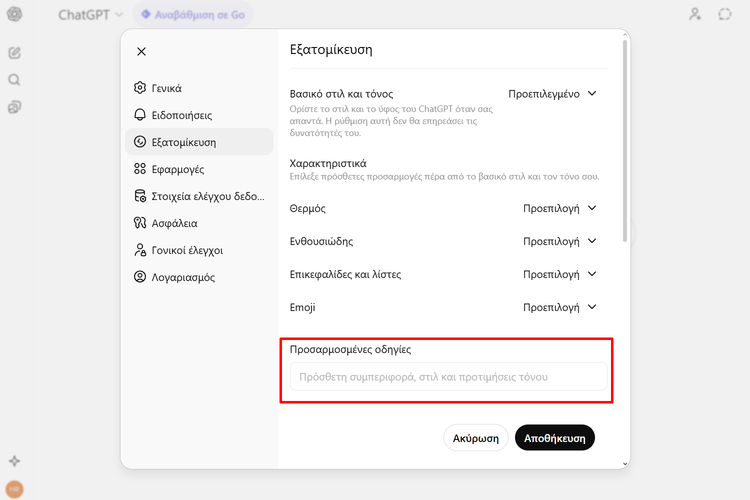Open the Θερμός dropdown
This screenshot has width=750, height=500.
pos(560,209)
